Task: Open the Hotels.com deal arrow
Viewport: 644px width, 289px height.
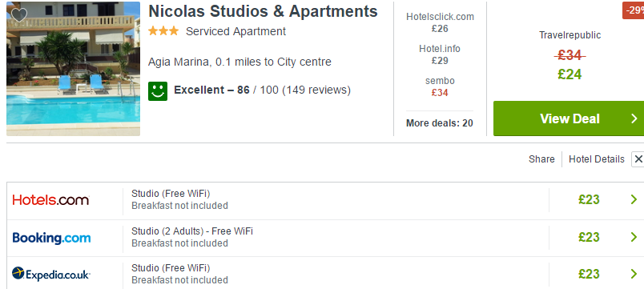Action: click(x=634, y=199)
